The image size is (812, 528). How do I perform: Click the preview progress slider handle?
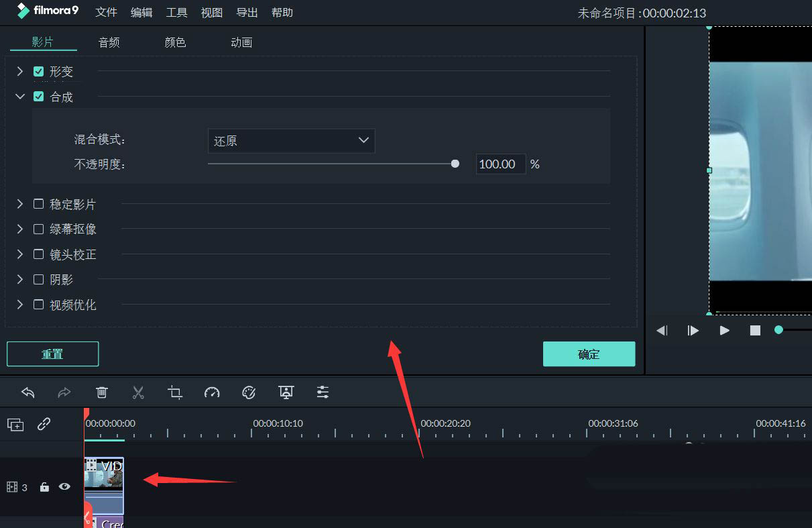coord(778,329)
